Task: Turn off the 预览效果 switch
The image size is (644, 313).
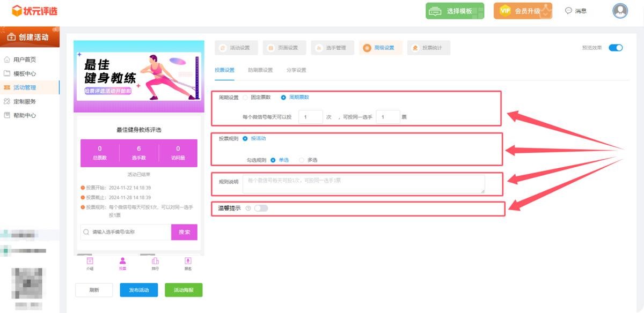Action: [x=616, y=48]
